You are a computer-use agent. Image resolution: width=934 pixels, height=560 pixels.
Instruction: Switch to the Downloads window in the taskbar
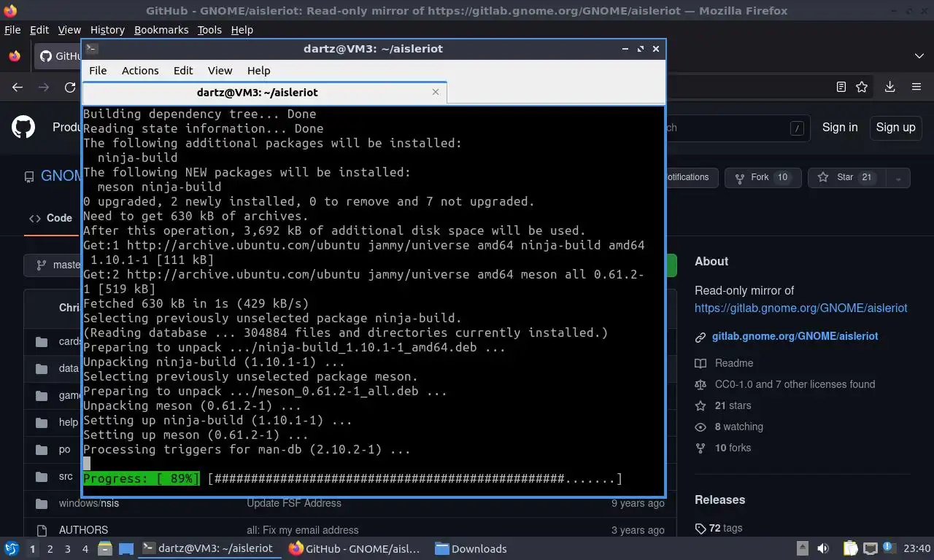(471, 548)
